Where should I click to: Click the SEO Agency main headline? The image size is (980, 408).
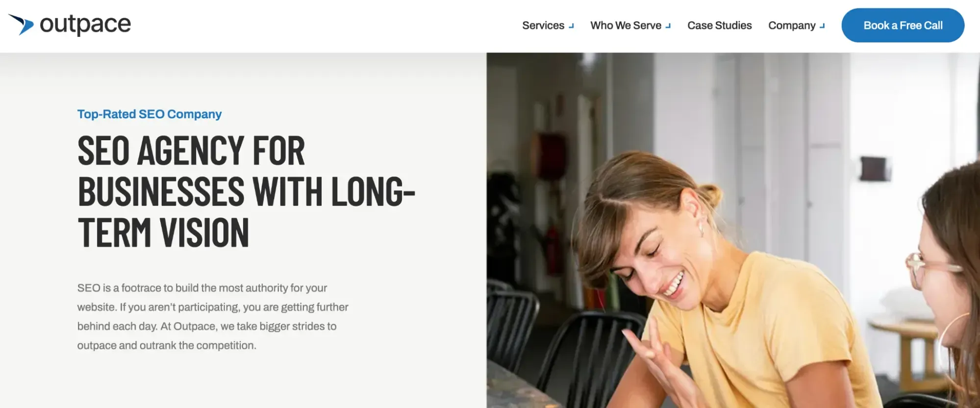247,191
